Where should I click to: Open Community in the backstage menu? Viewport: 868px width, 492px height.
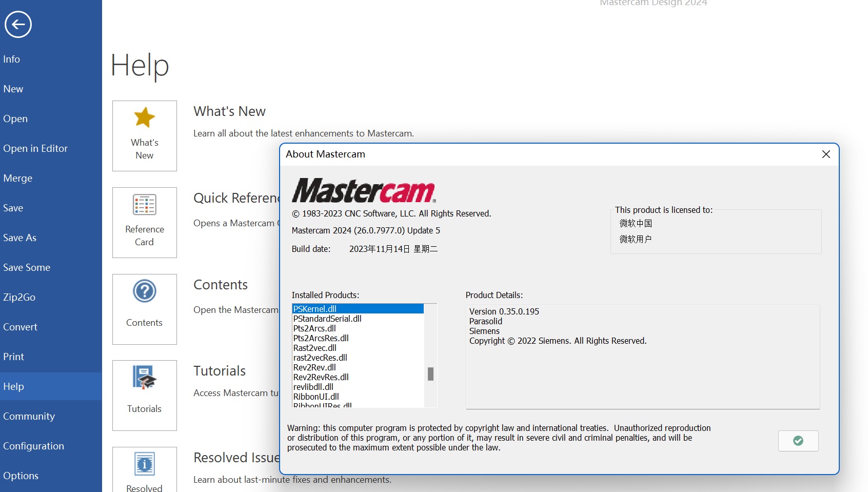point(51,416)
